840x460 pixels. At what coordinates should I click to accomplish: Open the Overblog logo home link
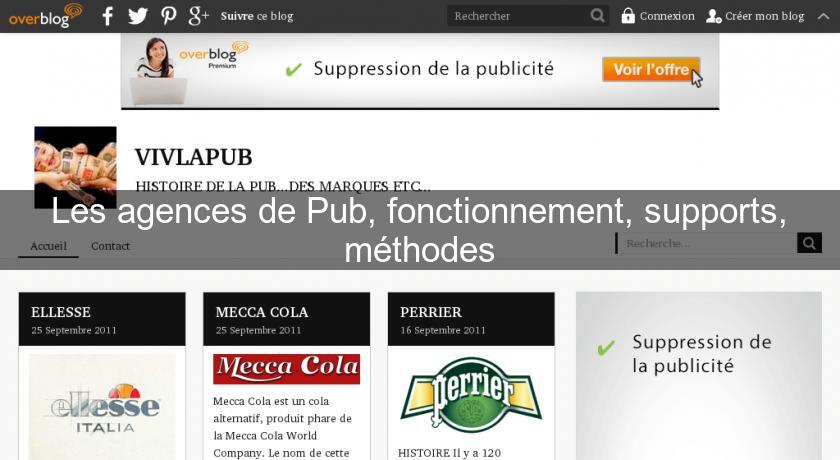[x=46, y=16]
